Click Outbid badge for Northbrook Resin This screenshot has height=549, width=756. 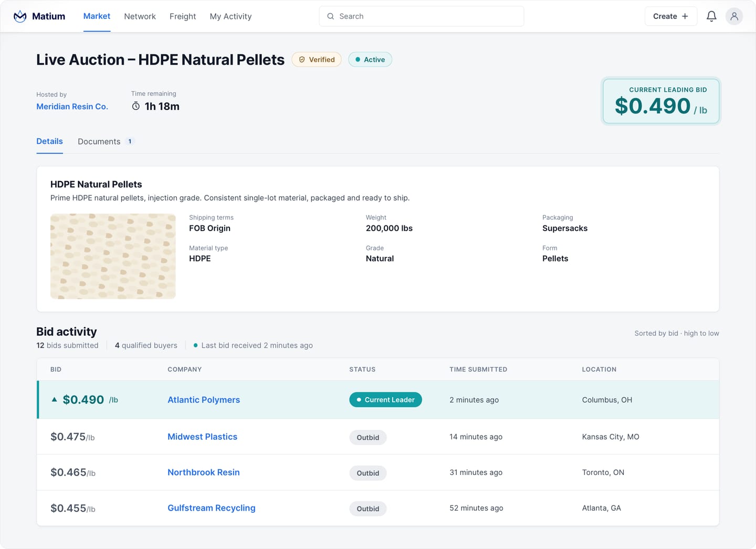(x=368, y=473)
